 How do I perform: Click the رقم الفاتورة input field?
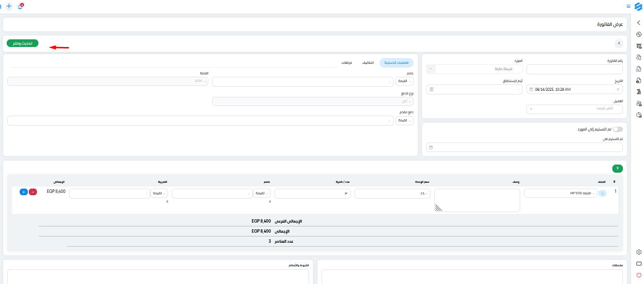[x=574, y=69]
